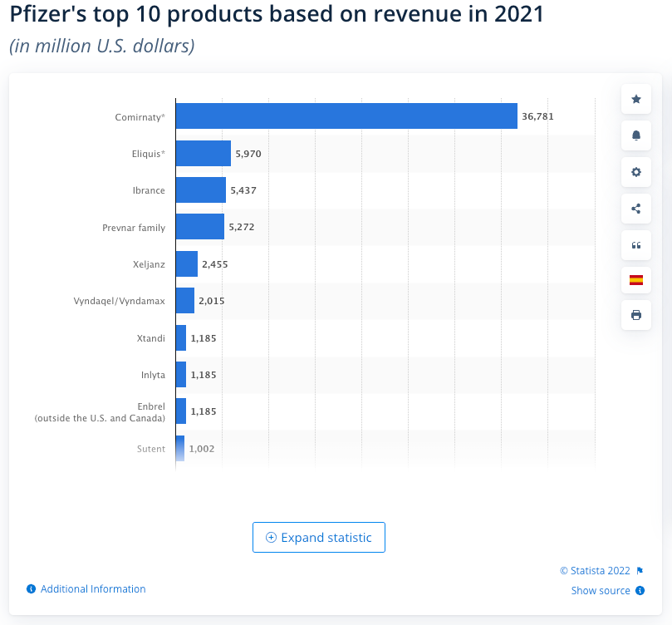The image size is (672, 625).
Task: Click the © Statista 2022 link
Action: pyautogui.click(x=595, y=570)
